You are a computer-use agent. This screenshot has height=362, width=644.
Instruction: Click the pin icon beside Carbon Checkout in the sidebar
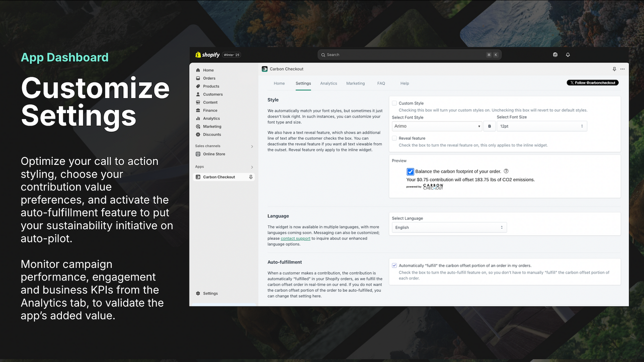click(251, 177)
